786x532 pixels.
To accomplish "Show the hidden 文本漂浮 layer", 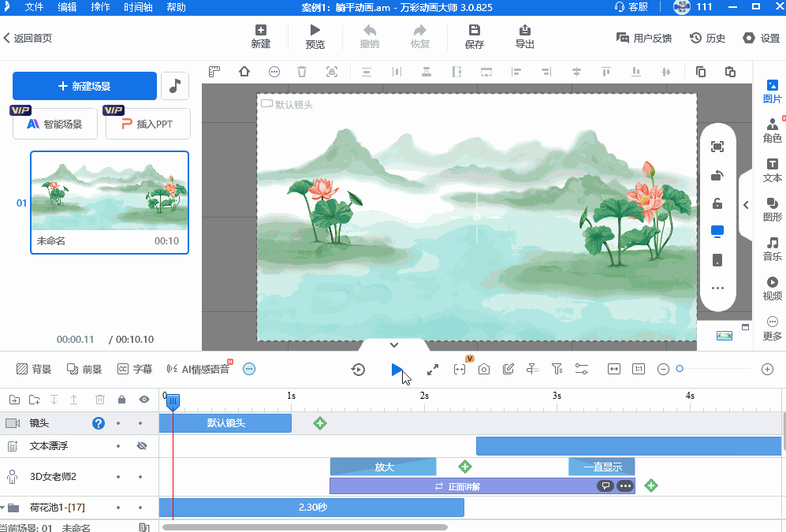I will [142, 446].
